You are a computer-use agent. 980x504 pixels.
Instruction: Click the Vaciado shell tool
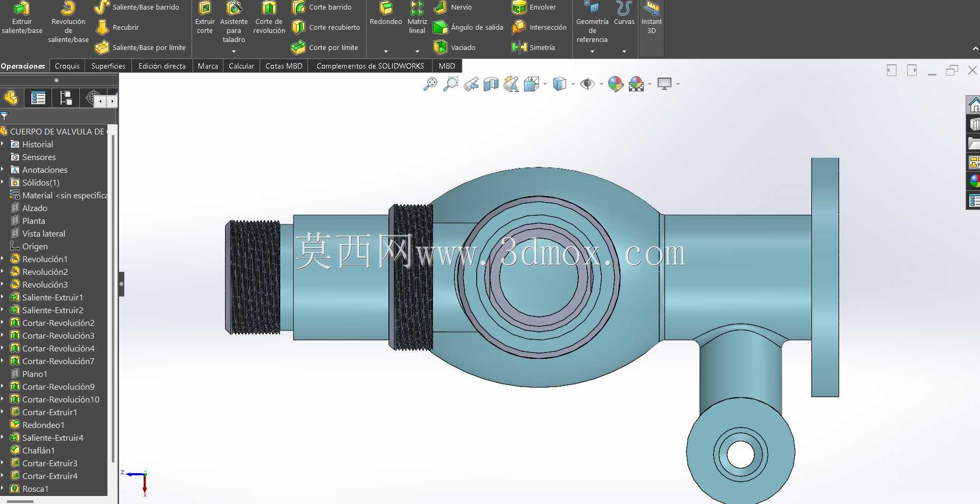click(x=454, y=47)
